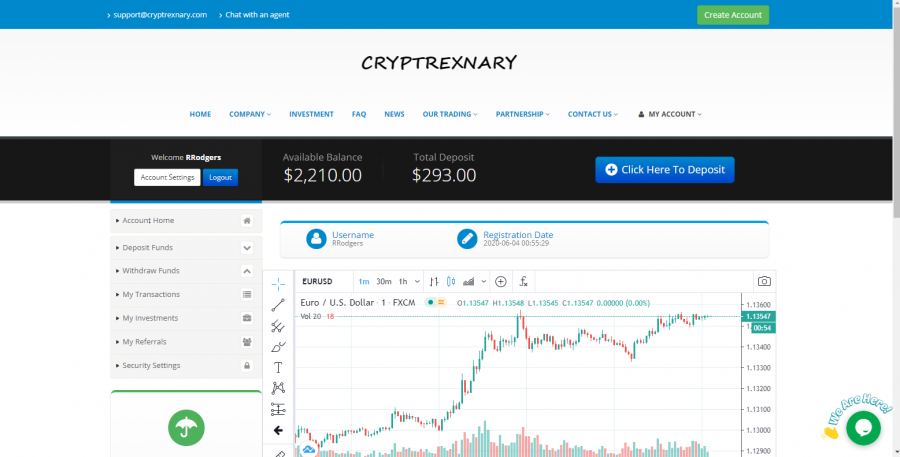Screen dimensions: 900x457
Task: Click the EURUSD symbol search field
Action: [324, 281]
